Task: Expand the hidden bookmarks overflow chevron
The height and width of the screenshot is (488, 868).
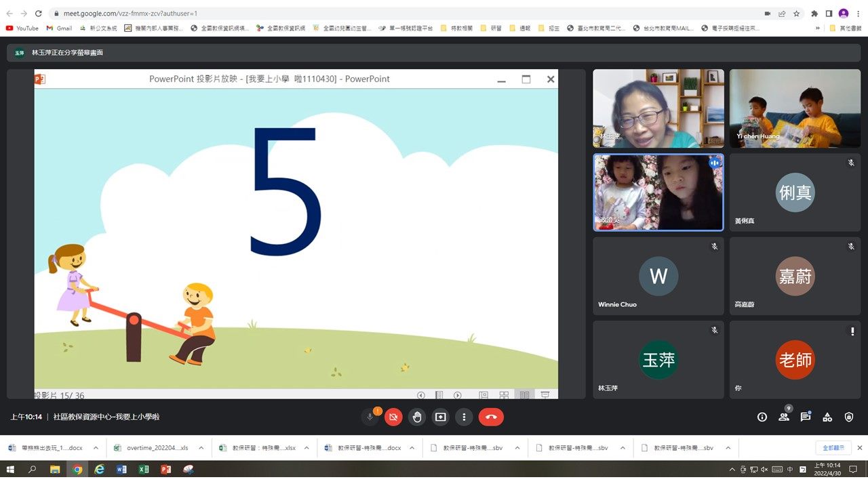Action: coord(817,28)
